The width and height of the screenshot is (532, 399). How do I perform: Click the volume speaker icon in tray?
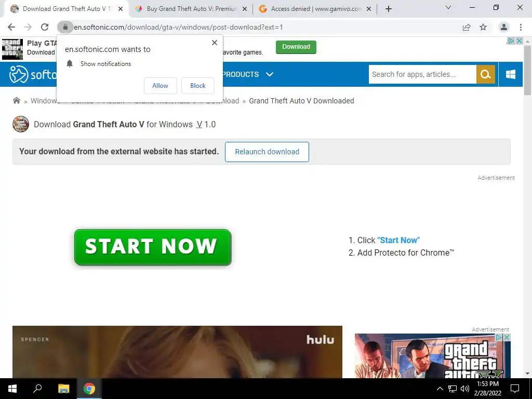465,389
